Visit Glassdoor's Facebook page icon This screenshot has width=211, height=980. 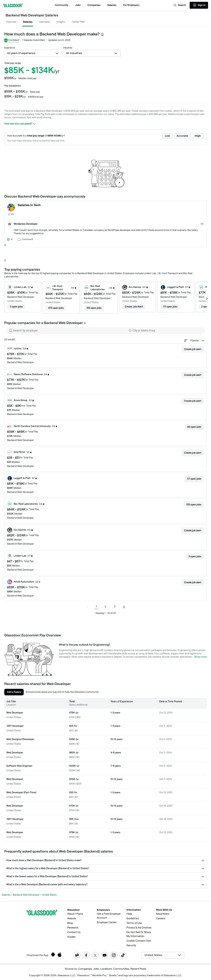(x=86, y=955)
